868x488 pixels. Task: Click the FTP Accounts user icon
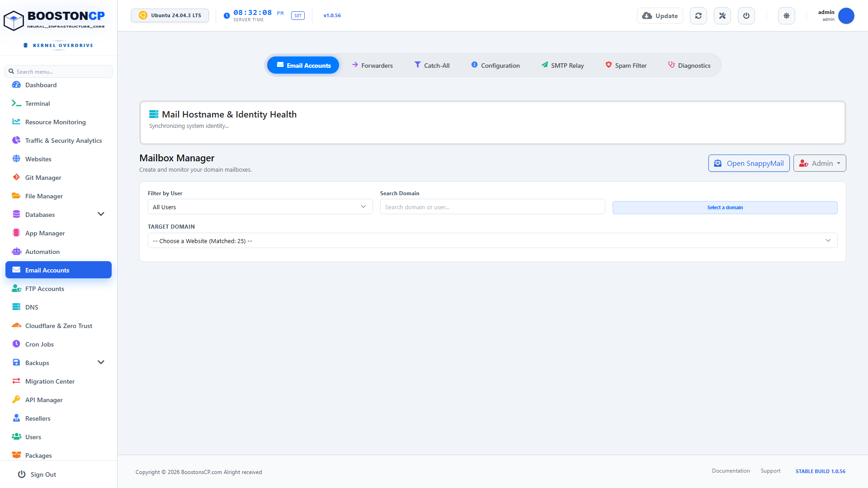click(16, 289)
